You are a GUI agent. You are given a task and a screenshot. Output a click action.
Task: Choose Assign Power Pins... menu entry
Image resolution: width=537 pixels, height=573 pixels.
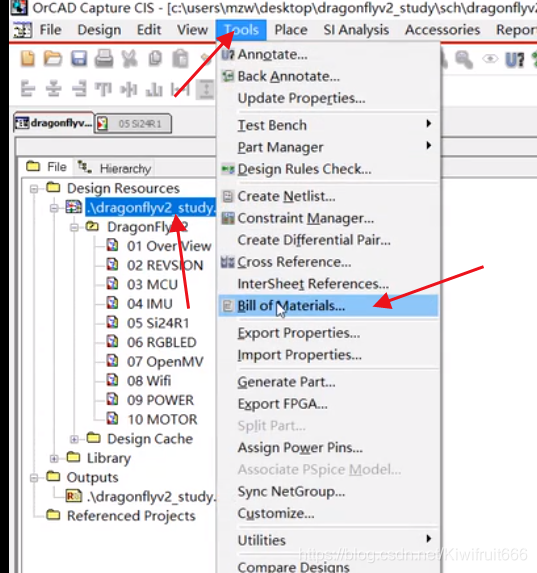pos(329,447)
